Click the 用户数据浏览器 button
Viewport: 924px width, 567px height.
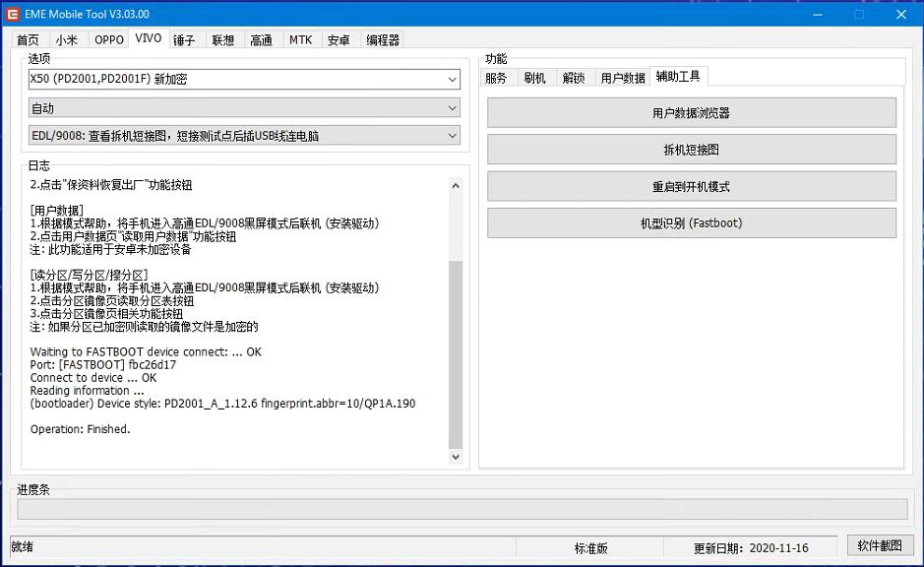click(691, 112)
